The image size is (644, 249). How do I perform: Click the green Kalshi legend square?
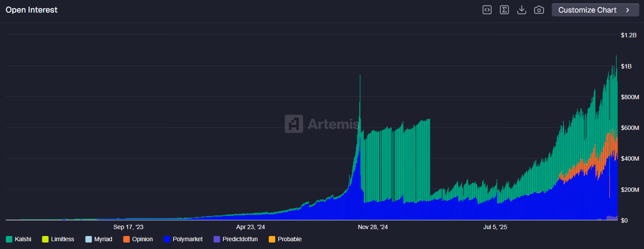(x=9, y=239)
